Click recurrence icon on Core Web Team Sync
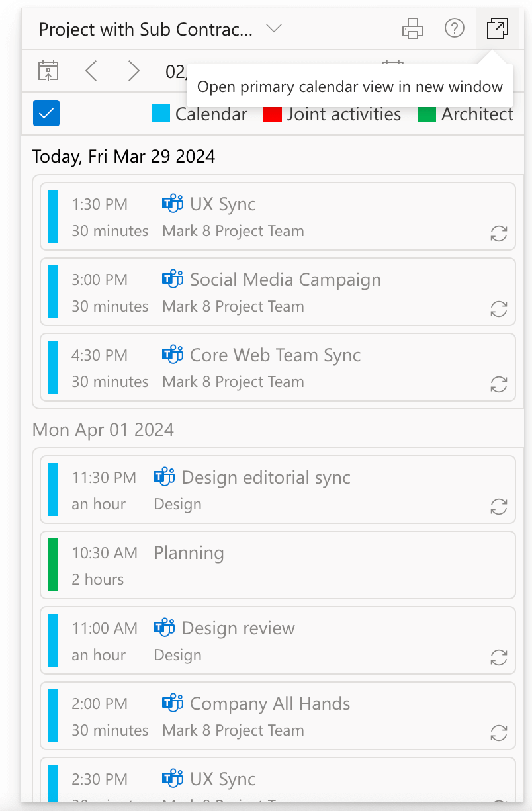 [498, 384]
